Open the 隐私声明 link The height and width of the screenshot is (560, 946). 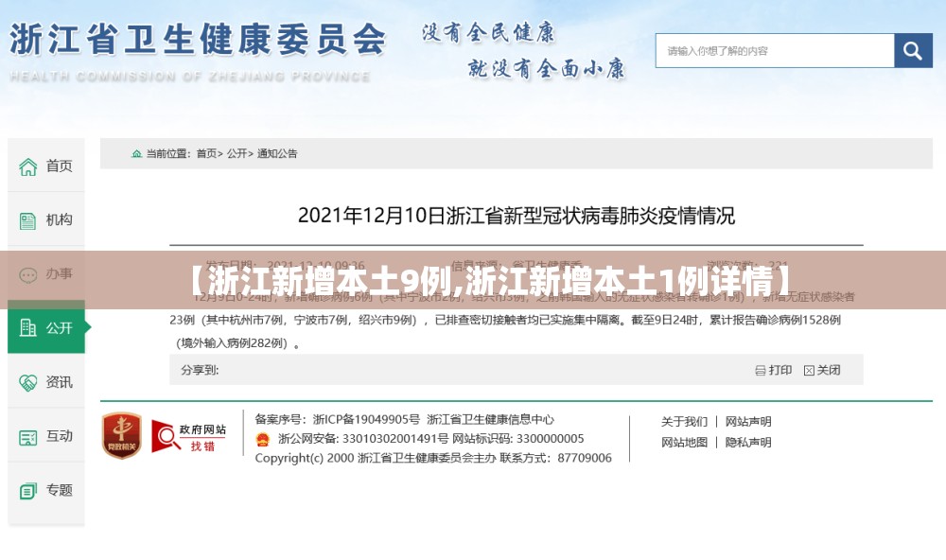pos(748,443)
